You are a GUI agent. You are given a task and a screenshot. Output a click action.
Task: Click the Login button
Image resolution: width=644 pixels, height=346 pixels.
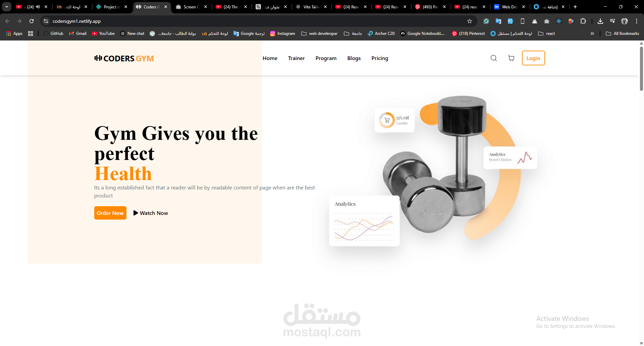tap(533, 58)
